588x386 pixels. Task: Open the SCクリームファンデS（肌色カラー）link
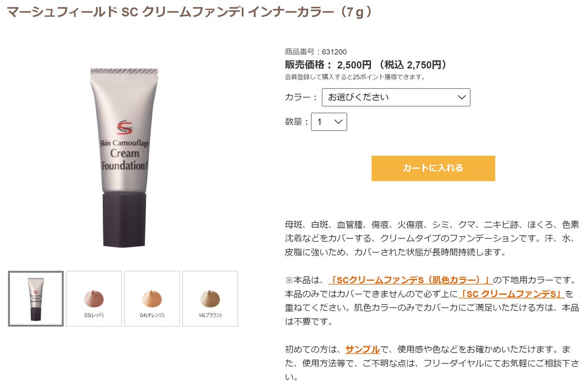[411, 280]
